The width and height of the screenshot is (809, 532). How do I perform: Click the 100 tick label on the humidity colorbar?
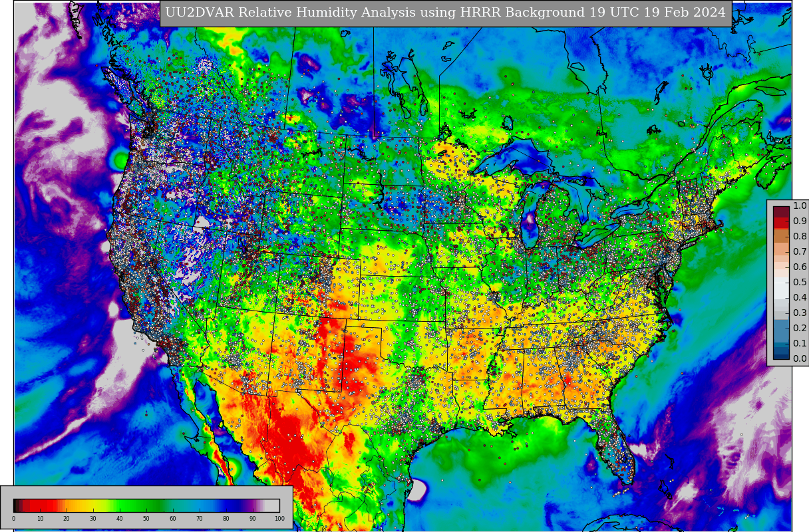279,519
